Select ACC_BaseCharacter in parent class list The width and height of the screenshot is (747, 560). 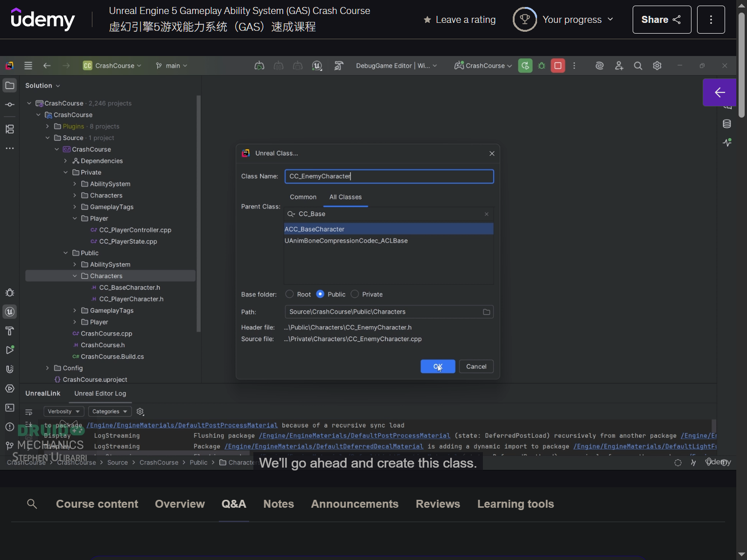click(389, 229)
